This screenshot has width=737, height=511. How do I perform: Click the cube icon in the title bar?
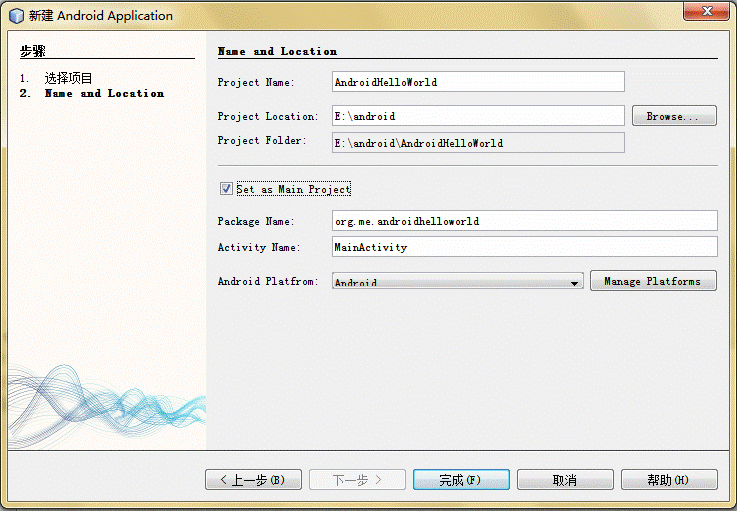click(16, 16)
